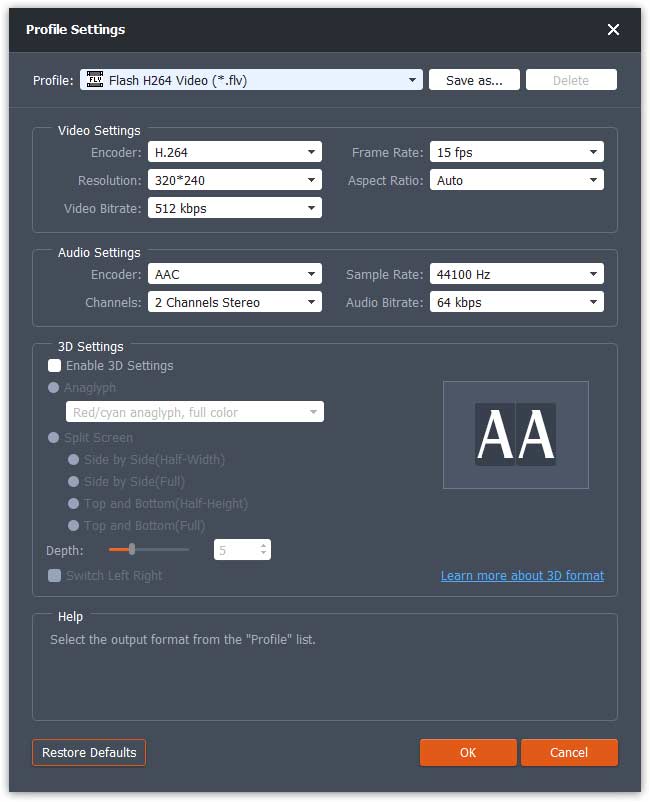Click the Save as... button
This screenshot has height=802, width=650.
click(474, 80)
